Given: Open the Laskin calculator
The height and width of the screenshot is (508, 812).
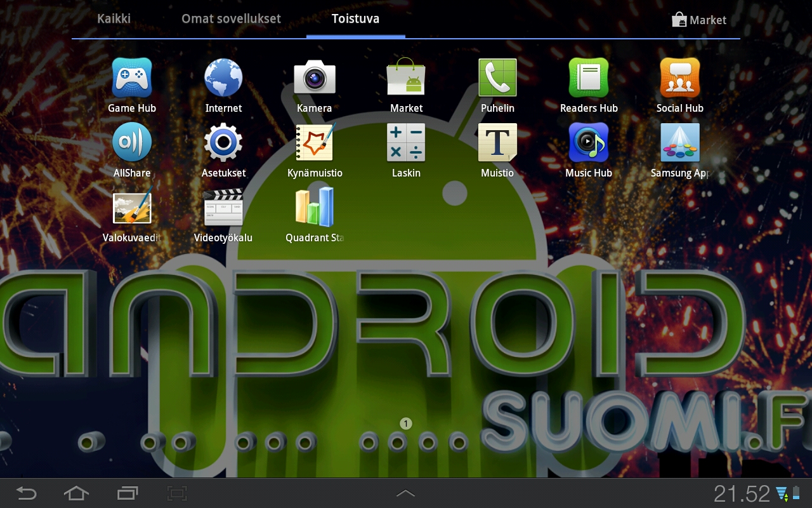Looking at the screenshot, I should pos(406,143).
